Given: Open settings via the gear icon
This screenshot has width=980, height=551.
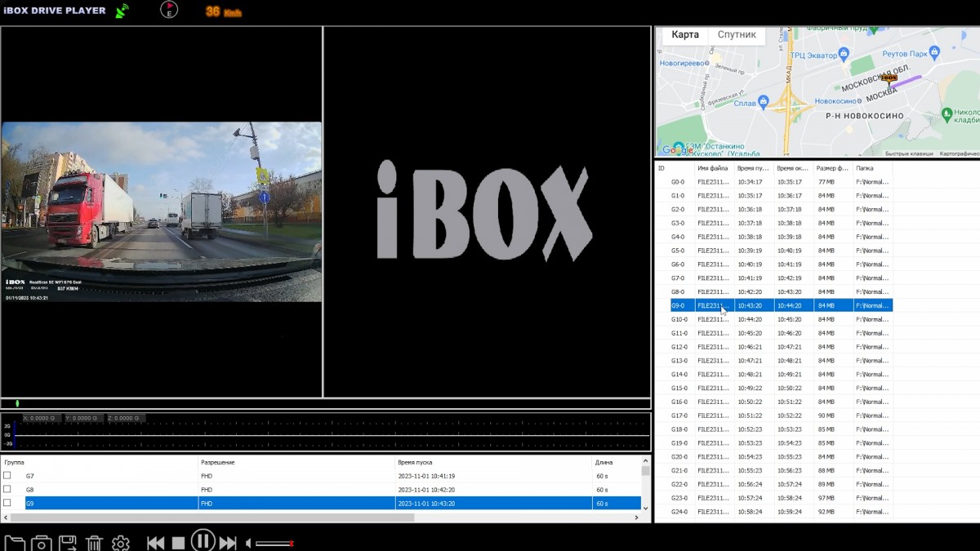Looking at the screenshot, I should point(121,543).
